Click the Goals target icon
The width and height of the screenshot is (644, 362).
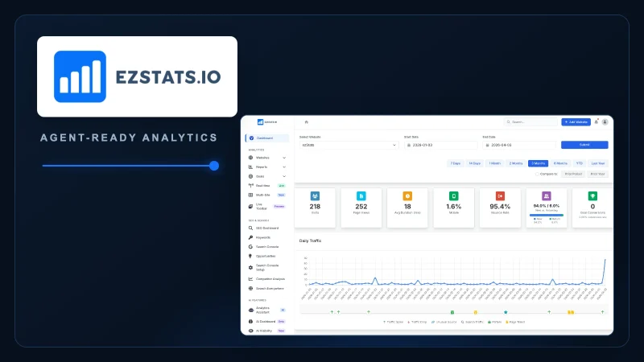(250, 176)
